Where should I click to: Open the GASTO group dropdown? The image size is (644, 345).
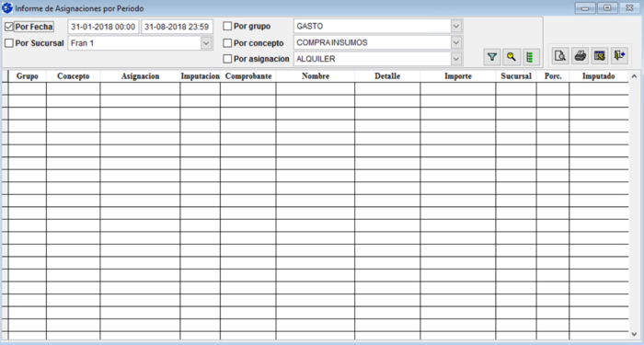pyautogui.click(x=456, y=27)
